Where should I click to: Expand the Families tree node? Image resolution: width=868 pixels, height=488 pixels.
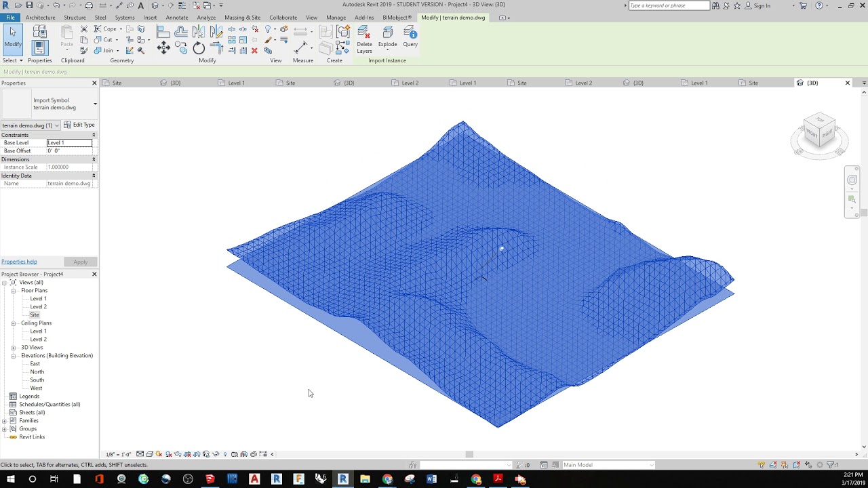[4, 421]
